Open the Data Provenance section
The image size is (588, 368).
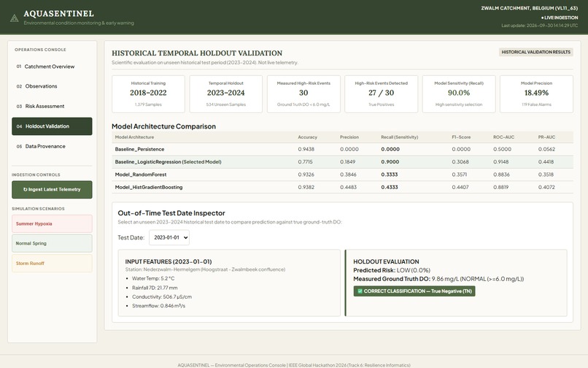[x=52, y=146]
